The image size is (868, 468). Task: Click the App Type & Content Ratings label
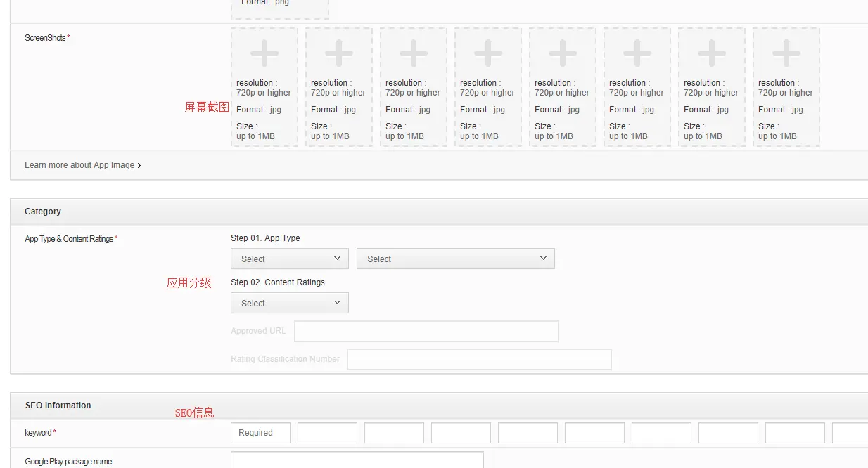pyautogui.click(x=71, y=239)
